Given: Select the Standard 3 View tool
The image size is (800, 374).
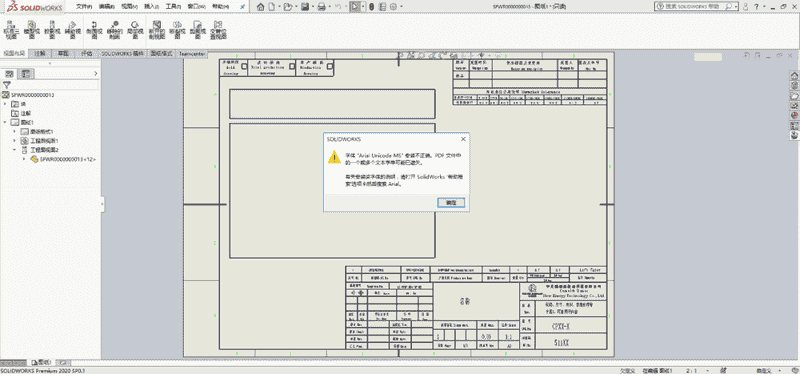Looking at the screenshot, I should 10,30.
